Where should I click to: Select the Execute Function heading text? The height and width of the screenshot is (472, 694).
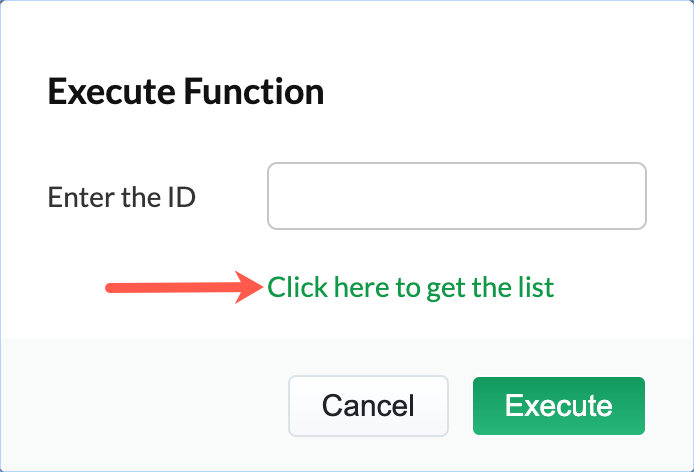(x=186, y=93)
